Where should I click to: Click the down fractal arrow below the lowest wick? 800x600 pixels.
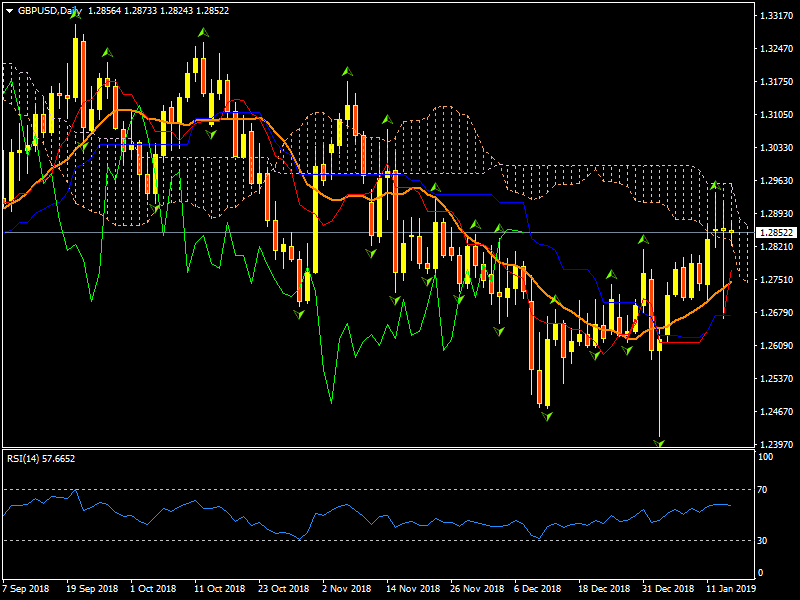coord(660,441)
